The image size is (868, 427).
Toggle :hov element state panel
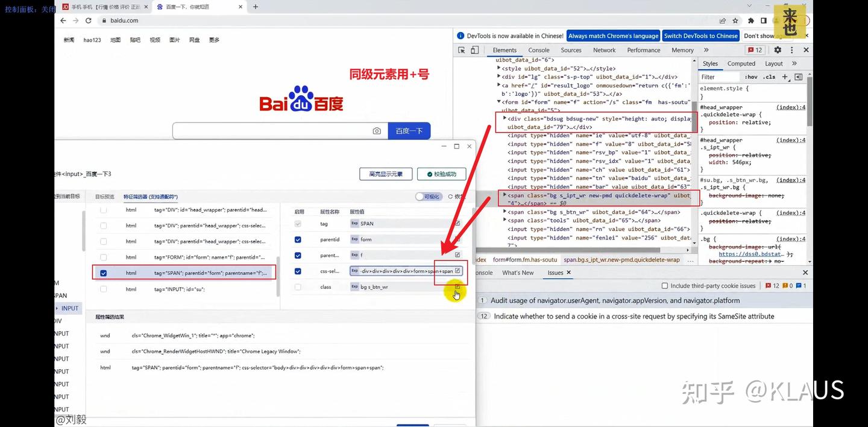tap(751, 77)
